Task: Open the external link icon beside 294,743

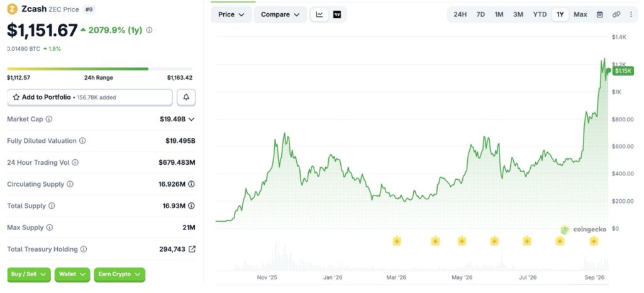Action: [x=192, y=249]
